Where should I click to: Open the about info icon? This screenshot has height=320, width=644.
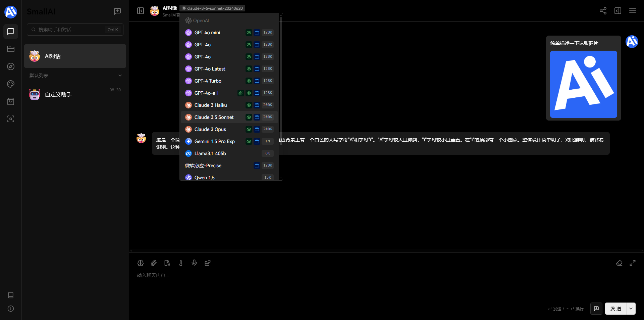point(11,309)
